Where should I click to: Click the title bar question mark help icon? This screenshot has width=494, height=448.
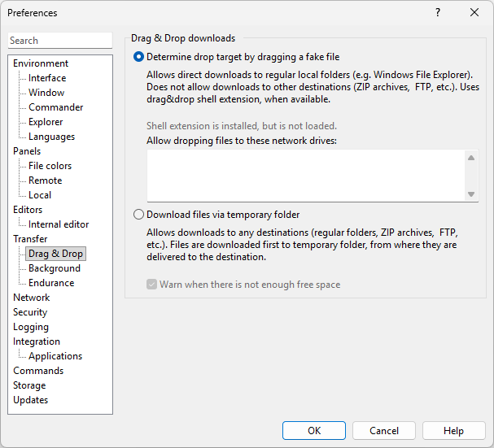pos(438,13)
